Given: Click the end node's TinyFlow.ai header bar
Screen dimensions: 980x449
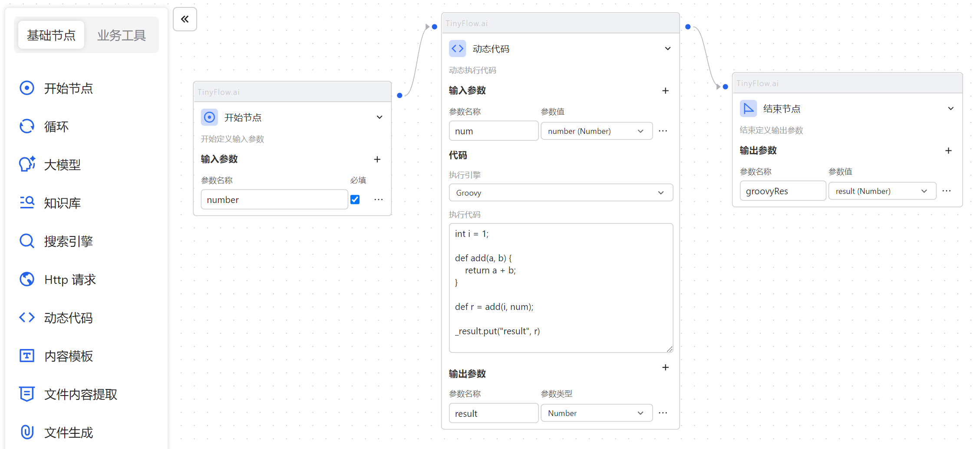Looking at the screenshot, I should [847, 83].
